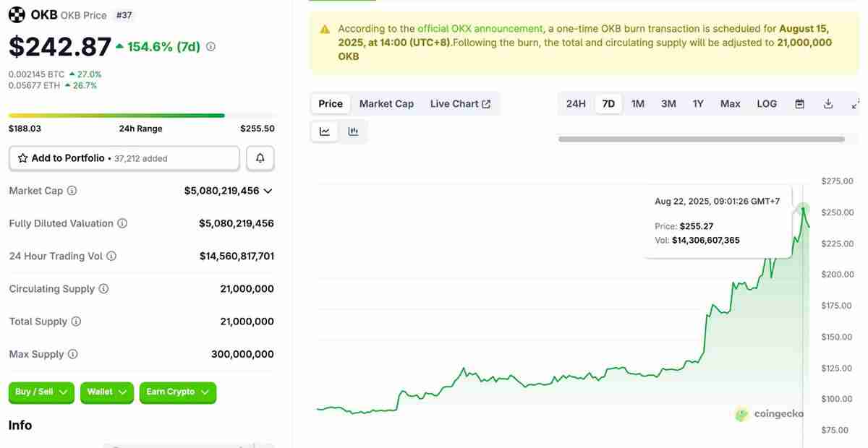
Task: Click the price alert bell icon
Action: [260, 158]
